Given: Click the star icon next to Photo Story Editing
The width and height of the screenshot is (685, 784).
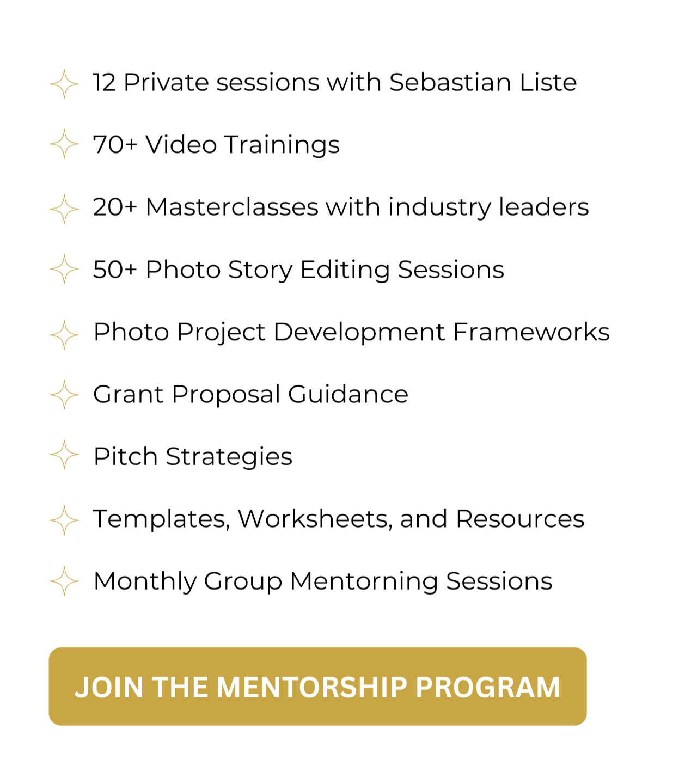Looking at the screenshot, I should 64,269.
